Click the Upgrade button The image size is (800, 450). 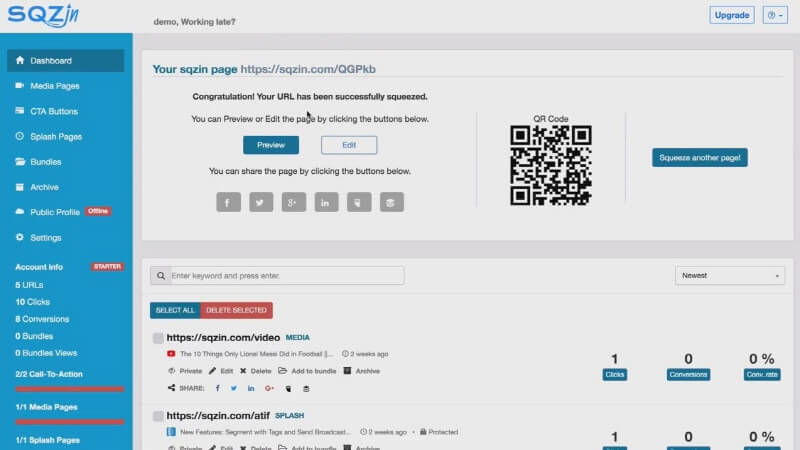pos(732,15)
